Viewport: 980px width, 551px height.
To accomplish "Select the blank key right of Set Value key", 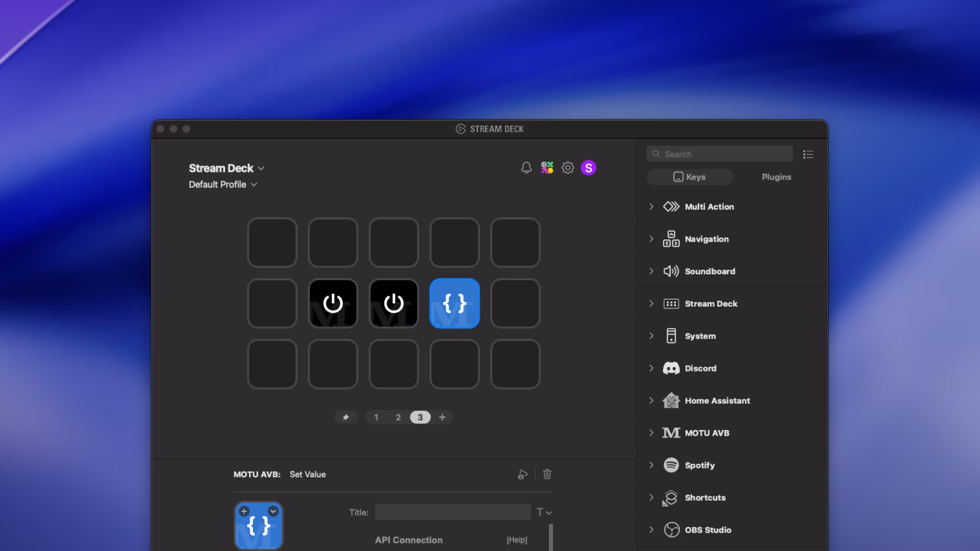I will pyautogui.click(x=515, y=303).
